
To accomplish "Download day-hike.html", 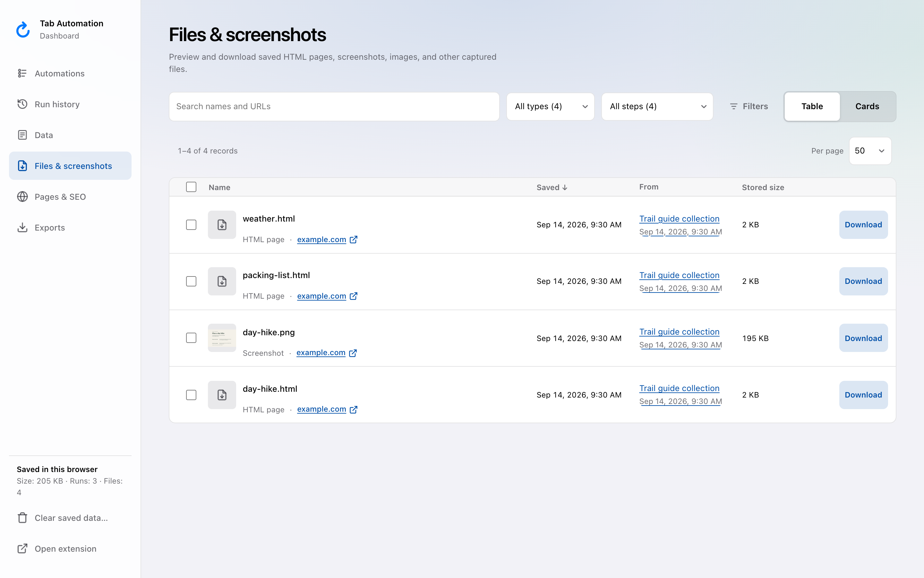I will (x=863, y=395).
